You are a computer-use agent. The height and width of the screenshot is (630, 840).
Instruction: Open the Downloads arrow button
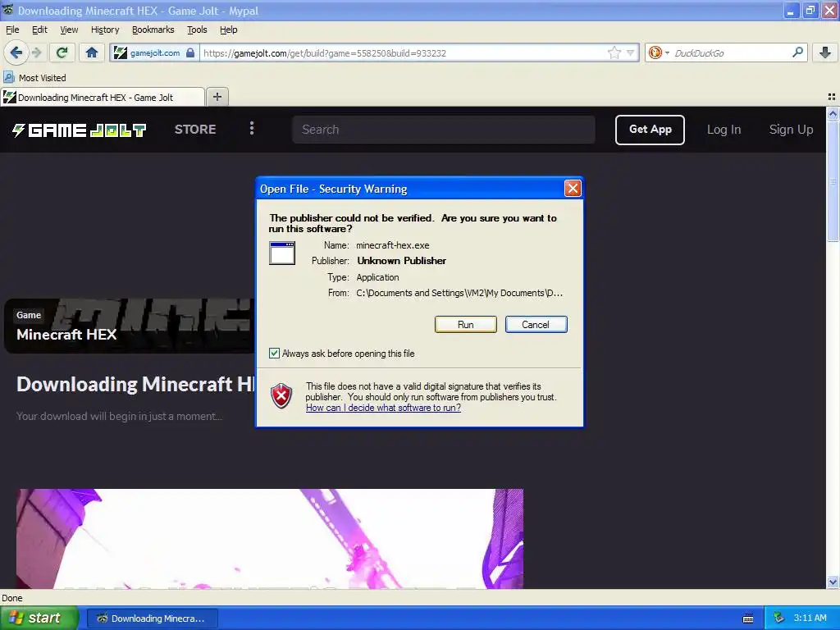[x=825, y=52]
